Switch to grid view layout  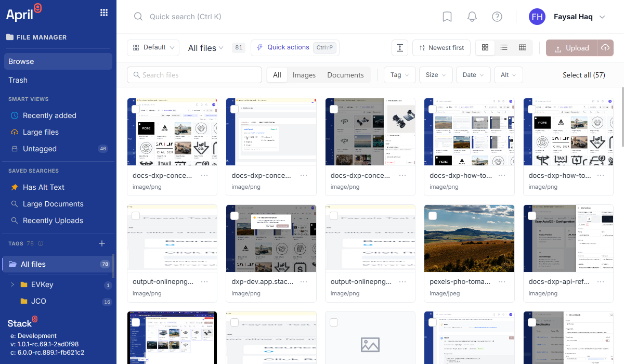pos(485,48)
